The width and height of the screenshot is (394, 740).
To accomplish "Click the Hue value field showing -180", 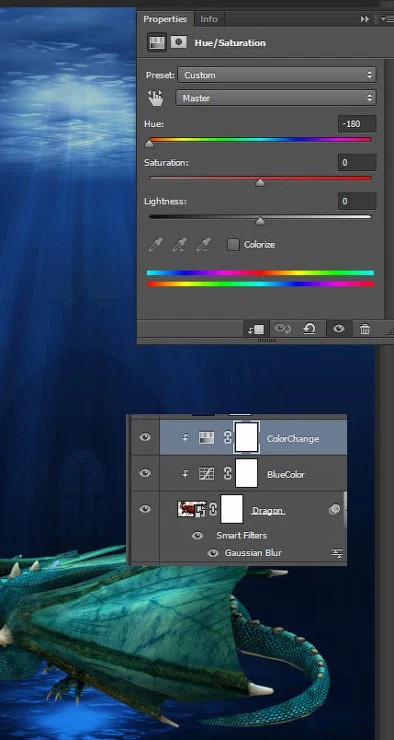I will [357, 124].
